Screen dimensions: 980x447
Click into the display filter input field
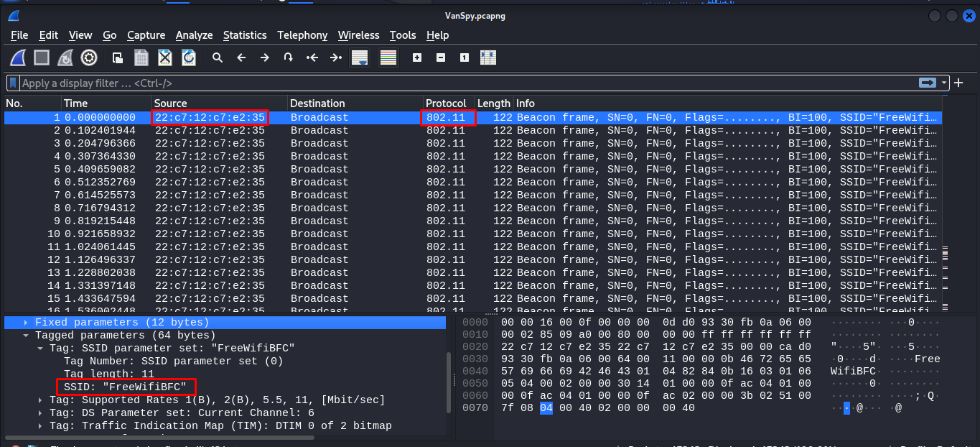[467, 83]
